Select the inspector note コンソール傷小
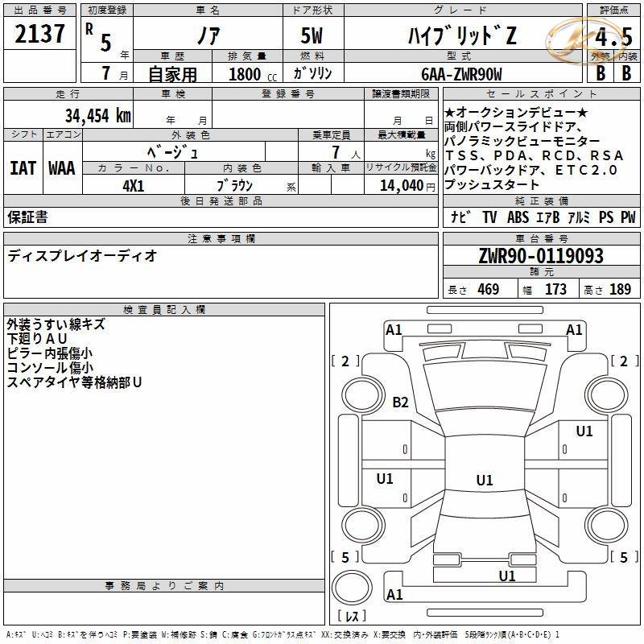Image resolution: width=644 pixels, height=644 pixels. pyautogui.click(x=50, y=368)
